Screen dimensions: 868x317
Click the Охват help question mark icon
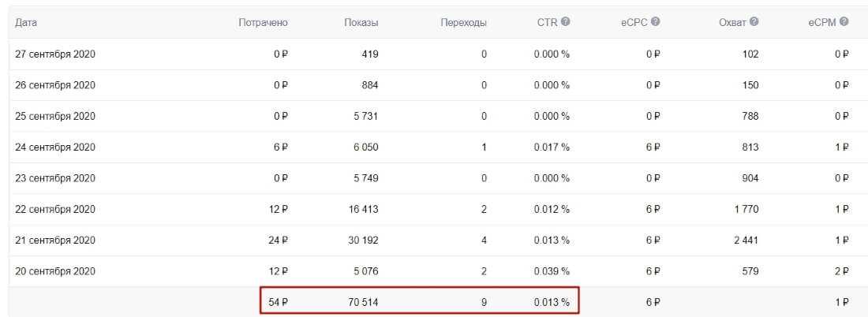(x=754, y=22)
